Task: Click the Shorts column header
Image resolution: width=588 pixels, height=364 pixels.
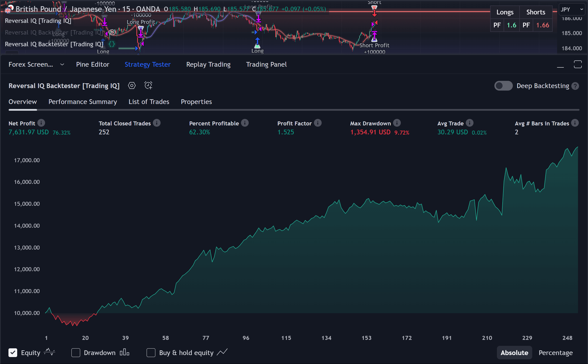Action: click(x=536, y=12)
